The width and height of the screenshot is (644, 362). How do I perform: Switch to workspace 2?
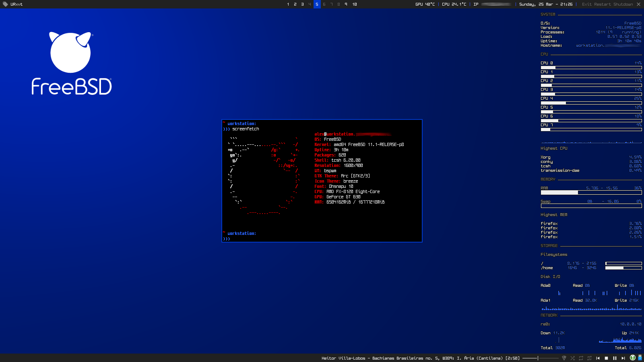point(295,4)
